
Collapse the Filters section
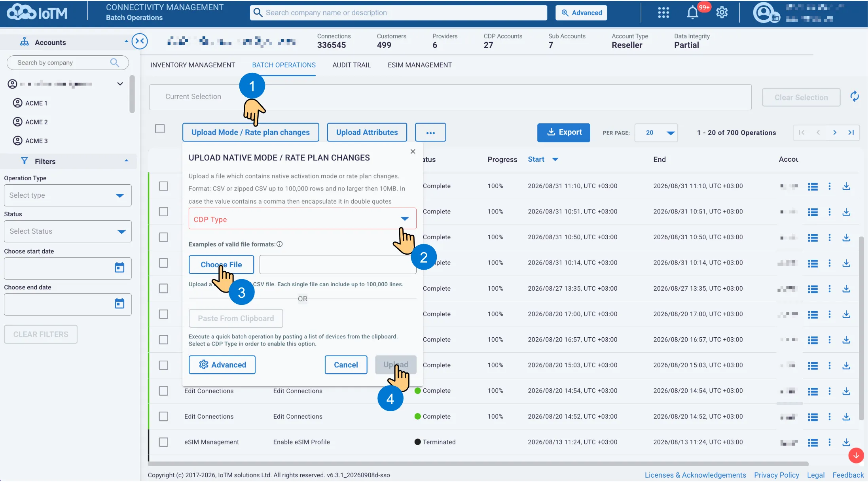126,161
